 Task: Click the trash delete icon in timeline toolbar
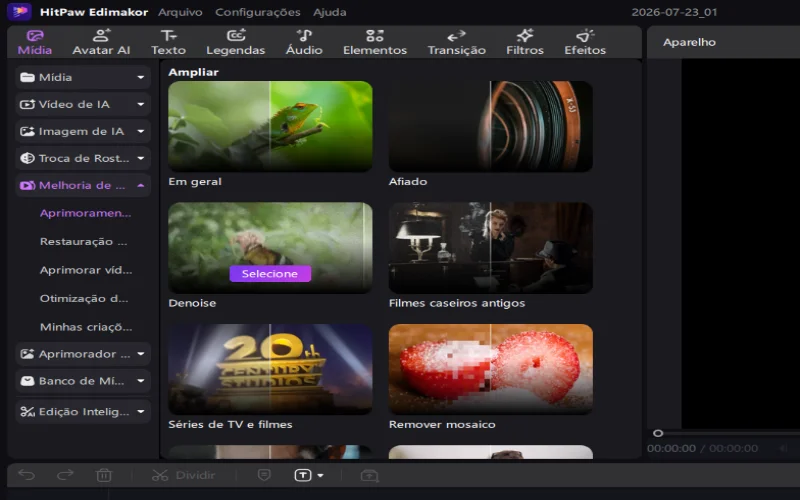[x=104, y=475]
